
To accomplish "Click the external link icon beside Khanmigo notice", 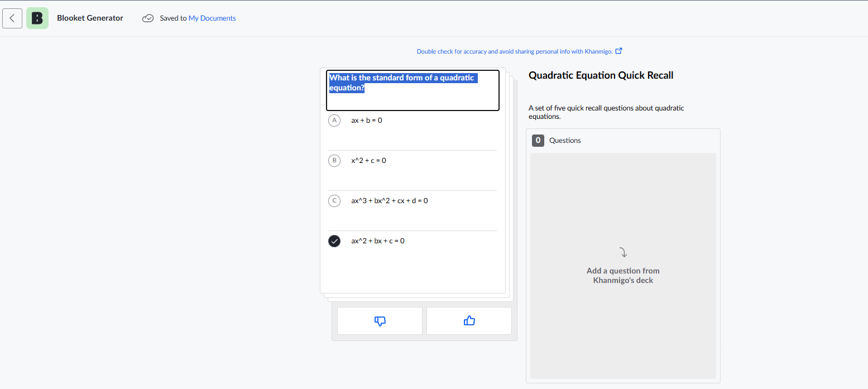I will (x=618, y=50).
